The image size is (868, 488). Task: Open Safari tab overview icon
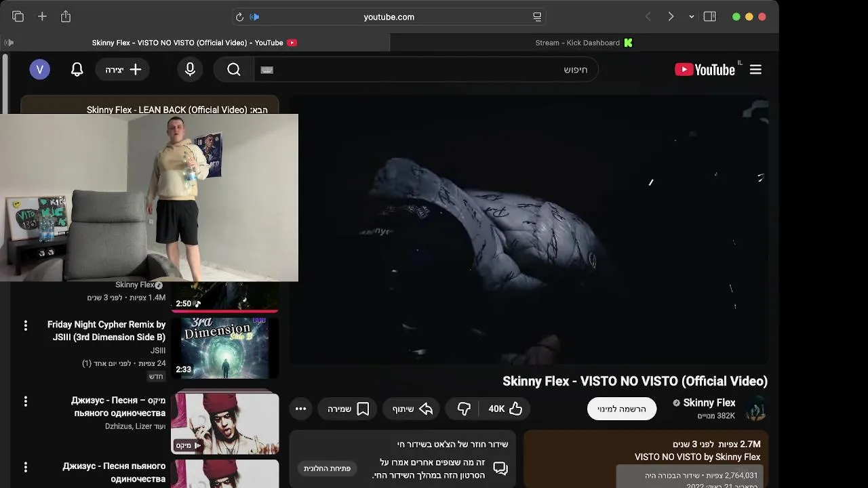pos(18,16)
